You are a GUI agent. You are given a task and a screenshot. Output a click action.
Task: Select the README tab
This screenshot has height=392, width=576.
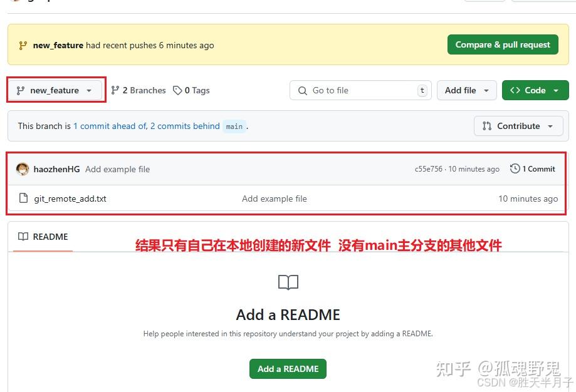tap(43, 237)
